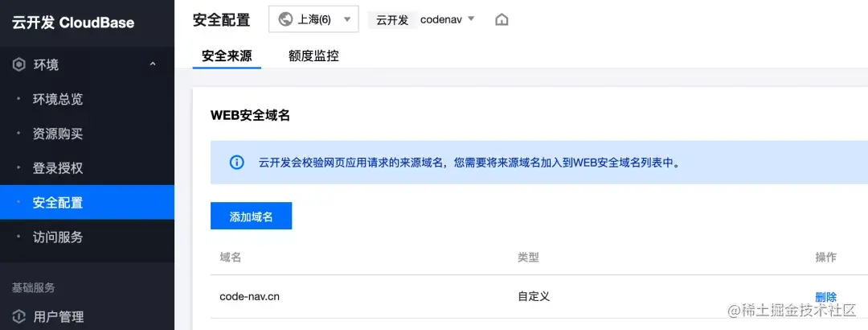Switch to the 安全来源 tab

pyautogui.click(x=227, y=56)
